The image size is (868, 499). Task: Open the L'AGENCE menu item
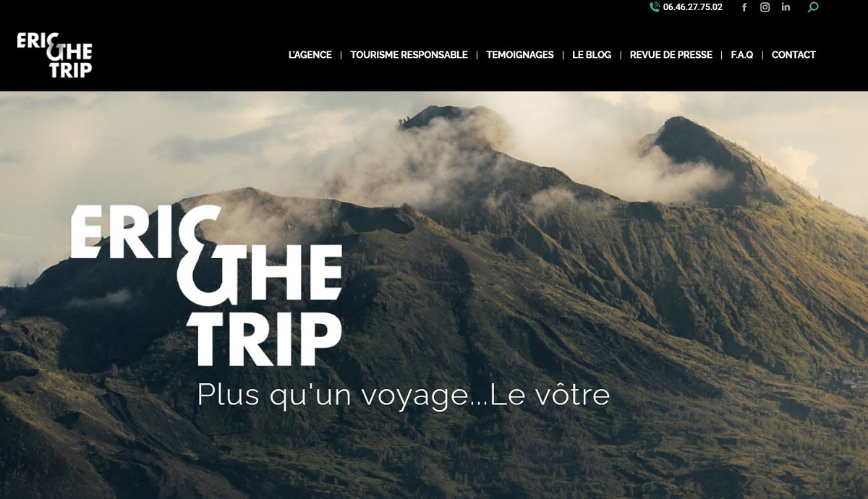pos(310,55)
